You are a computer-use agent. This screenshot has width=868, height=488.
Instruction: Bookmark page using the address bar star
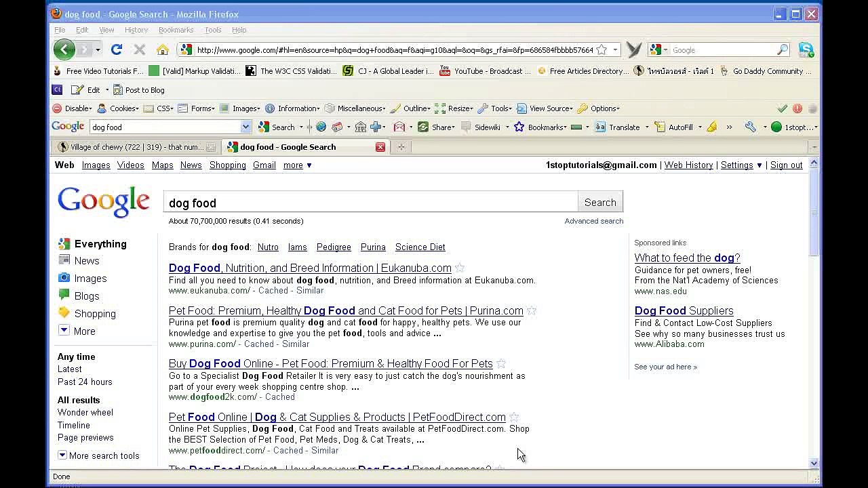(x=601, y=49)
